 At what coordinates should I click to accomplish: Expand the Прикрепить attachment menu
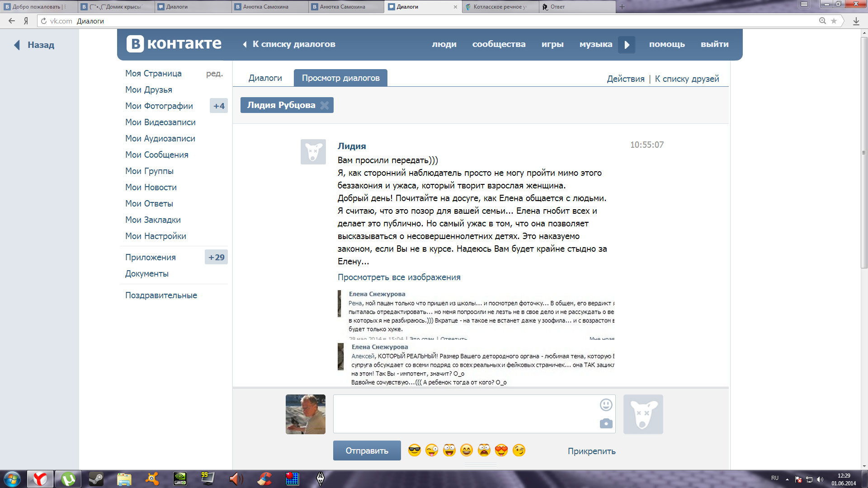click(x=591, y=451)
